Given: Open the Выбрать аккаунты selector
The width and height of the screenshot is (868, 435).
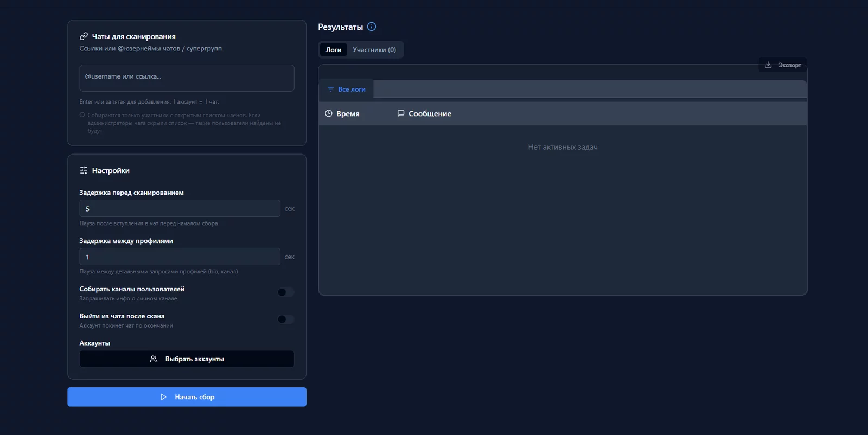Looking at the screenshot, I should pyautogui.click(x=187, y=359).
